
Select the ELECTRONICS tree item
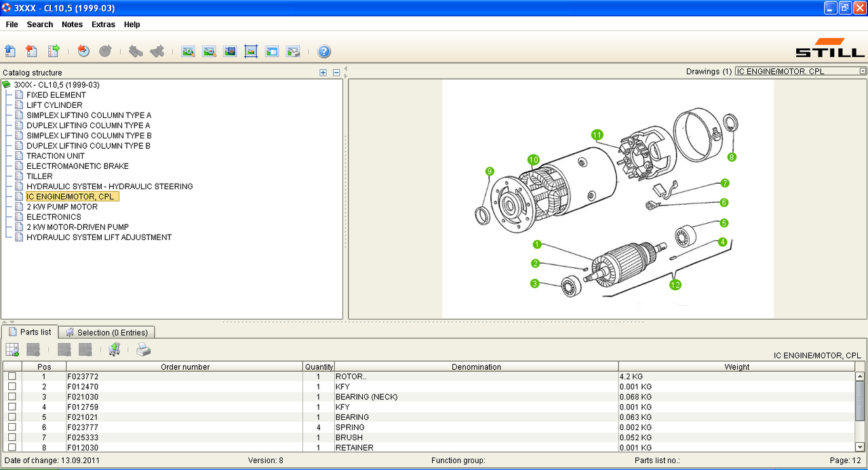[x=54, y=217]
